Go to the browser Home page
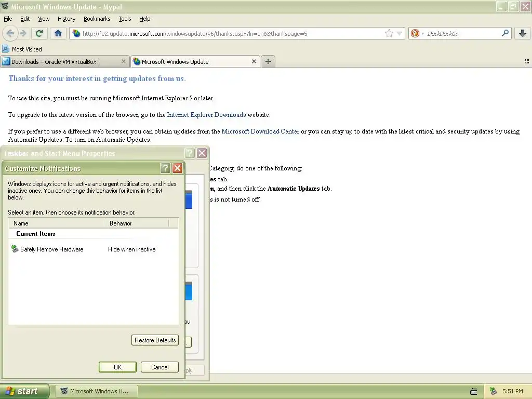 (x=58, y=33)
